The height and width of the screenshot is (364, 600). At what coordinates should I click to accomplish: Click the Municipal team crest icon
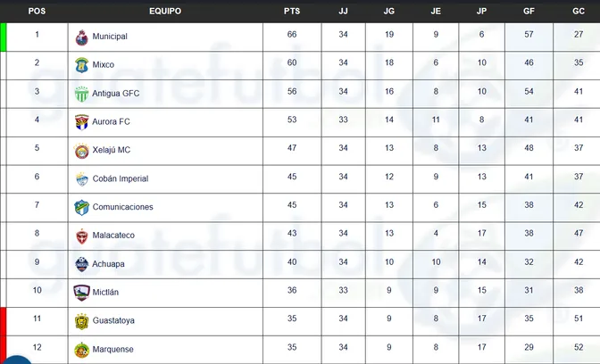(x=82, y=37)
